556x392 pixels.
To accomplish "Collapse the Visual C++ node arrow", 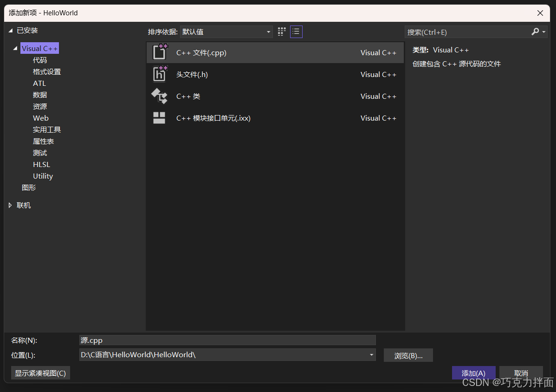I will [x=15, y=48].
